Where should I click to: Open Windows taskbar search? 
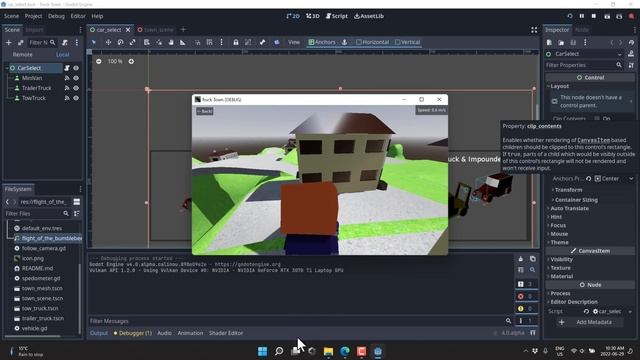(x=279, y=351)
